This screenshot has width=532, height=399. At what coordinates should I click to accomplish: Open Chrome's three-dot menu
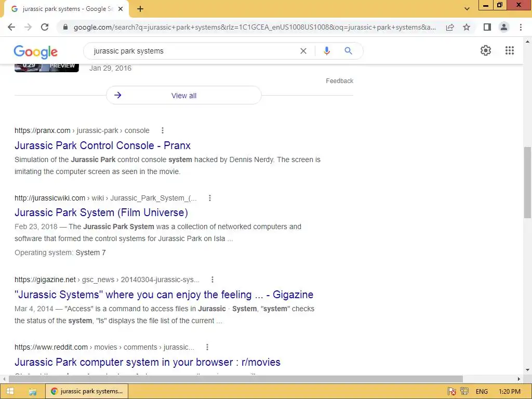tap(521, 27)
